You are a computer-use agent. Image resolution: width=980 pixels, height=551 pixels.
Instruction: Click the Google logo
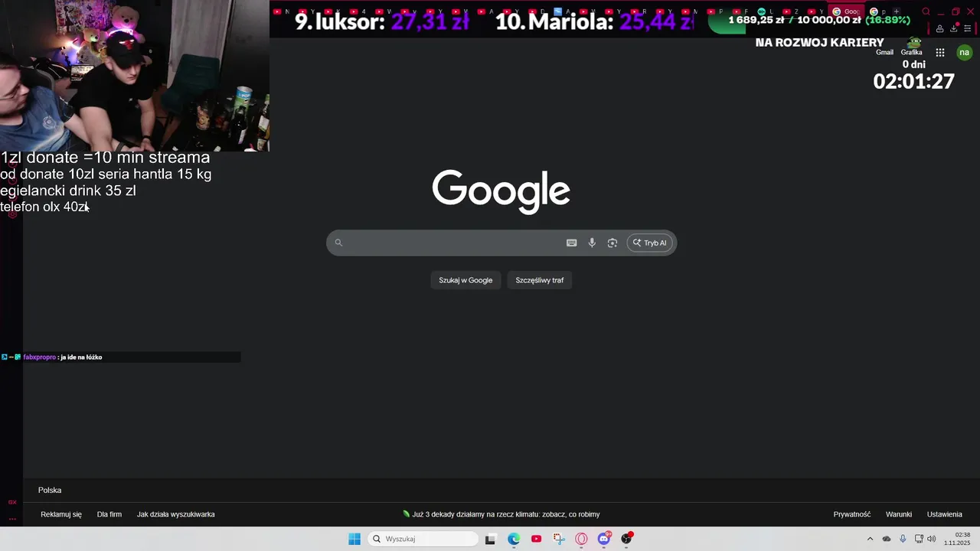click(x=501, y=191)
